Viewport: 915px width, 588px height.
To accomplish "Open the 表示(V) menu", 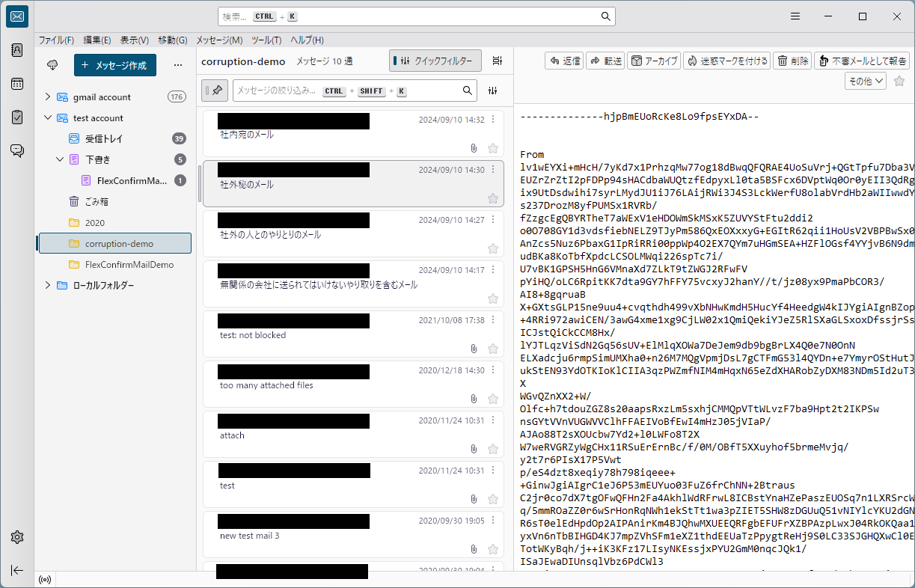I will [135, 40].
